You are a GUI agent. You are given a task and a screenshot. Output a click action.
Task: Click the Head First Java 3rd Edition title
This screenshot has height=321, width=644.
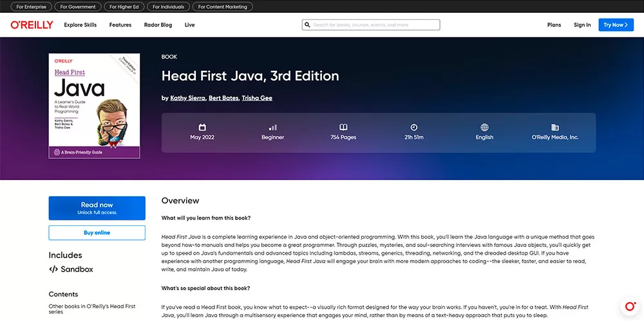pos(250,76)
